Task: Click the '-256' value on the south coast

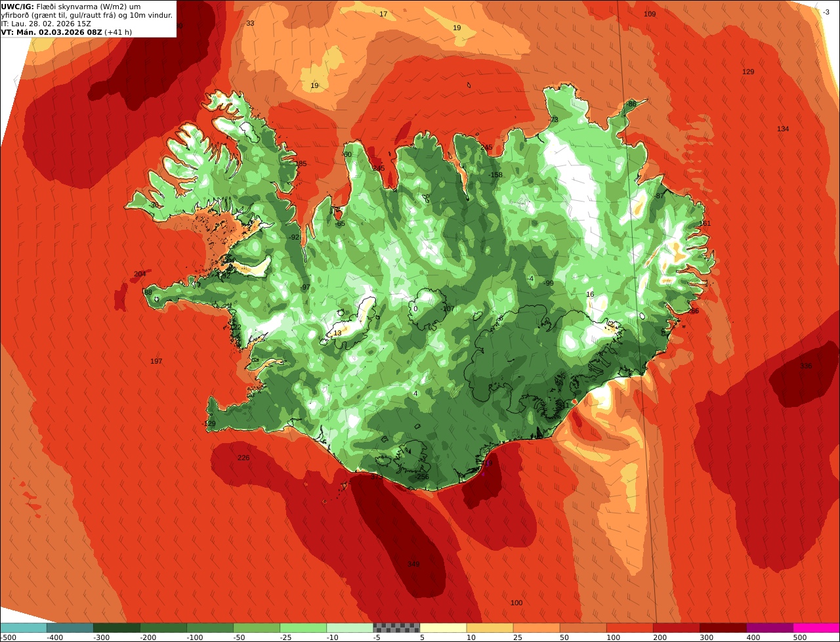Action: [x=422, y=477]
